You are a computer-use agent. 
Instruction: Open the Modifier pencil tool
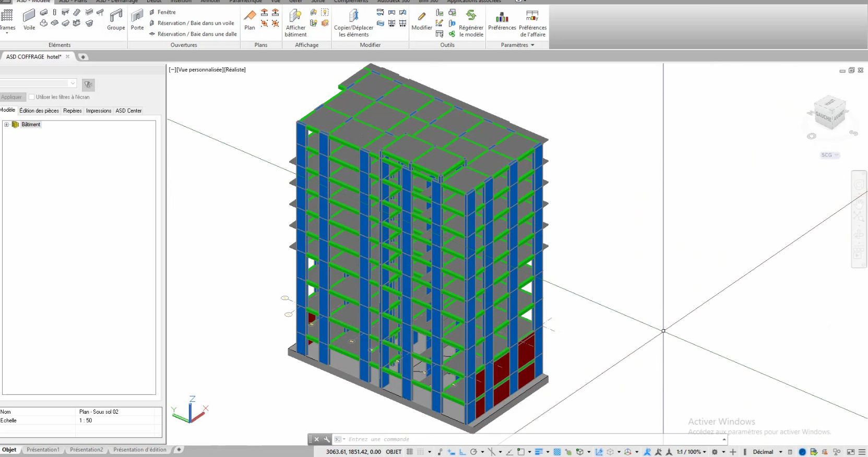(x=422, y=20)
